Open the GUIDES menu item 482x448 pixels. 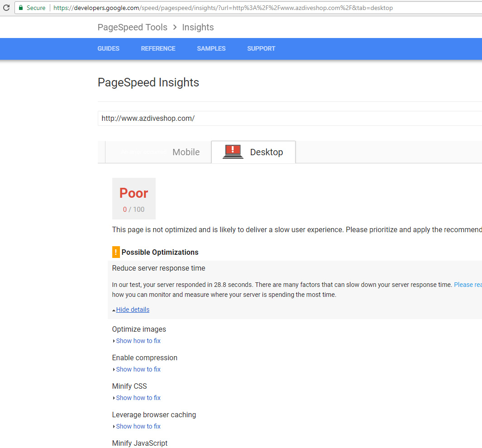[108, 48]
